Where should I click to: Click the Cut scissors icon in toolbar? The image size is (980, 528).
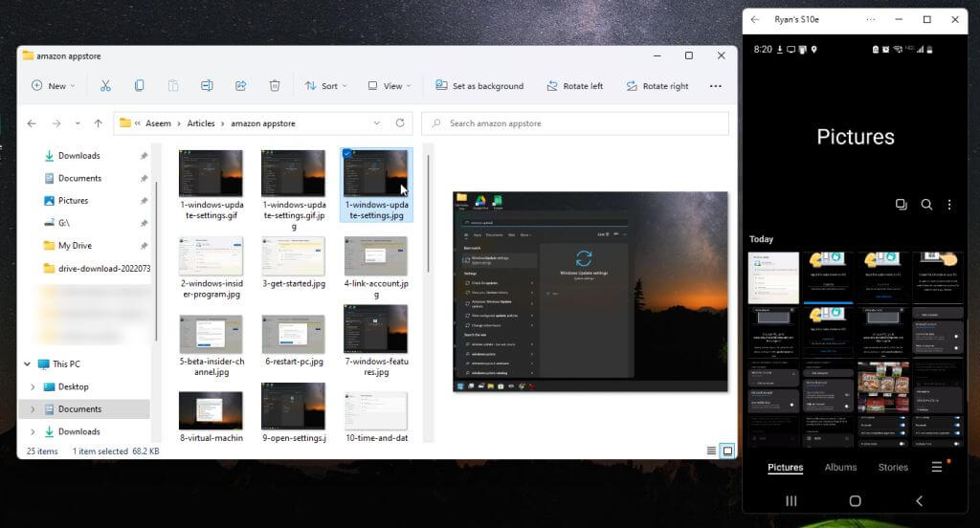tap(105, 86)
